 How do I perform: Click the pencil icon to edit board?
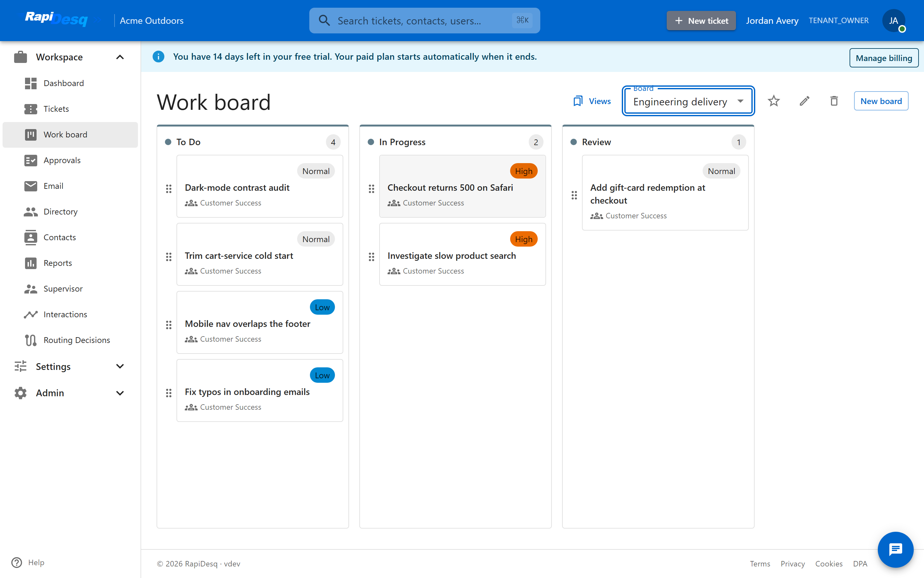804,101
